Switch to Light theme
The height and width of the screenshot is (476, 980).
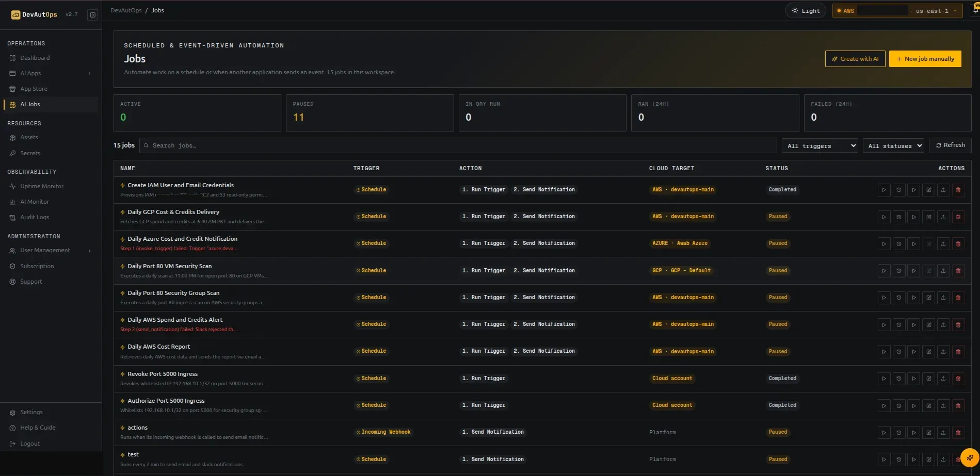point(806,11)
